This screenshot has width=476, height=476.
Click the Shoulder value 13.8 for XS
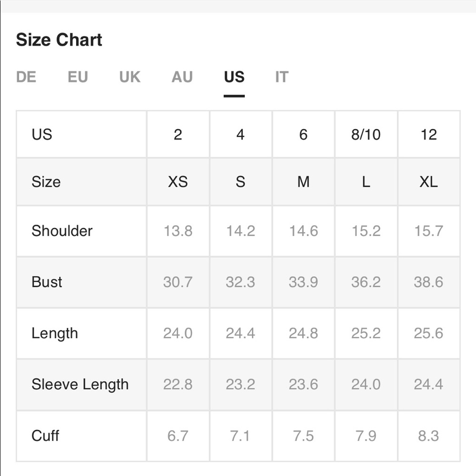(178, 231)
